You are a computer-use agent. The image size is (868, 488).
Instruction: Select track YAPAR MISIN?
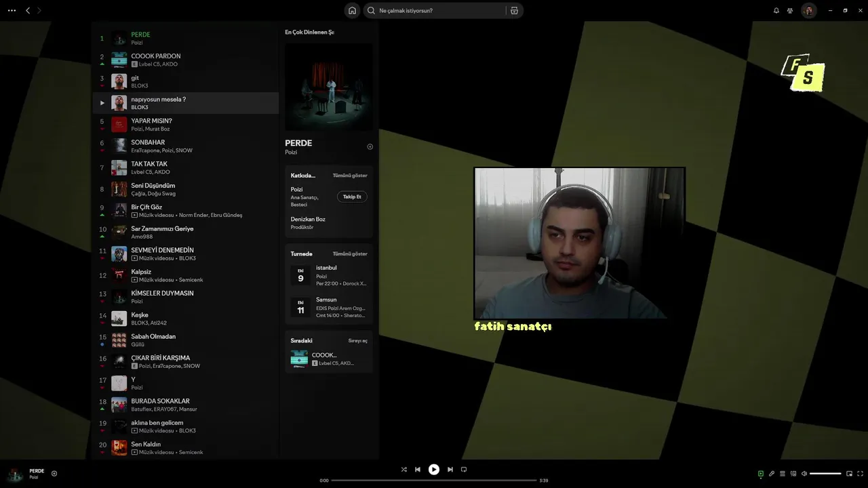click(x=185, y=125)
